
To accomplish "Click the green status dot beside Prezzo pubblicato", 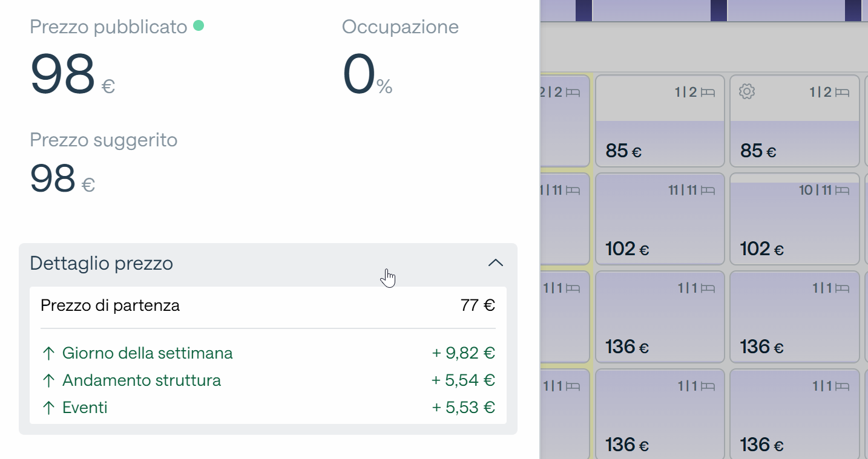I will point(198,26).
